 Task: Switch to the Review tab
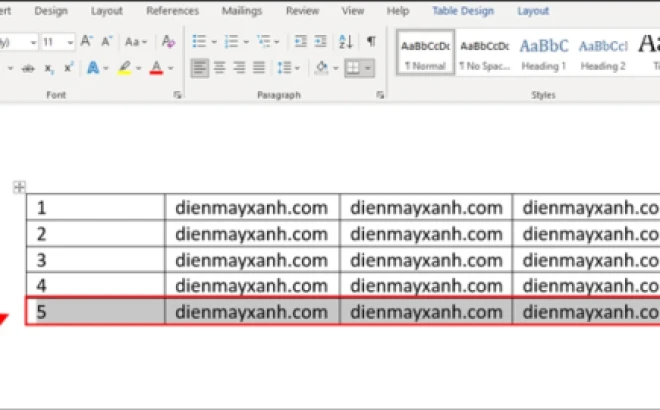coord(302,11)
